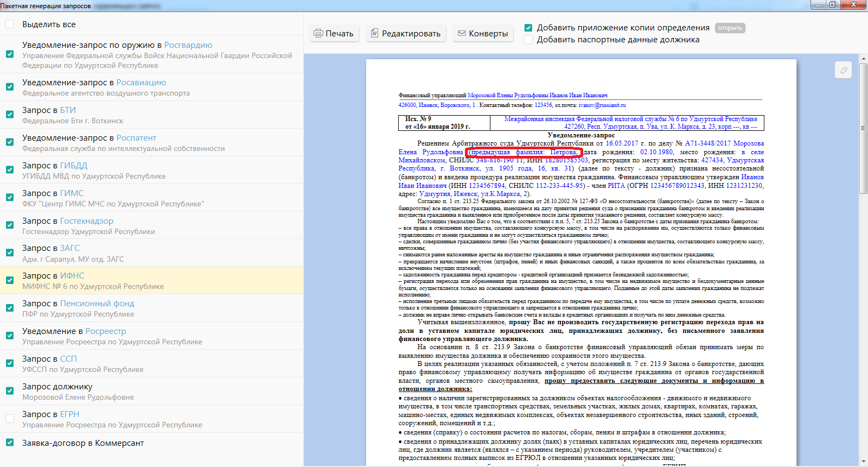The height and width of the screenshot is (467, 868).
Task: Click the printer icon in Печать button
Action: 318,34
